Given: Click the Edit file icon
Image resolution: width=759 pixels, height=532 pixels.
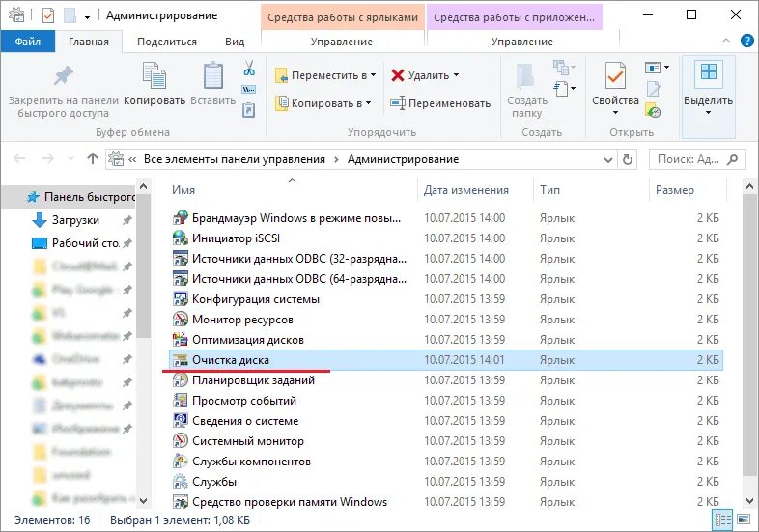Looking at the screenshot, I should click(653, 89).
